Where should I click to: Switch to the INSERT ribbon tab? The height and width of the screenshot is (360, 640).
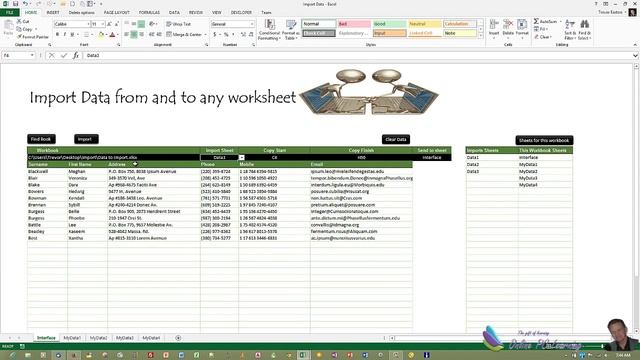pos(53,13)
